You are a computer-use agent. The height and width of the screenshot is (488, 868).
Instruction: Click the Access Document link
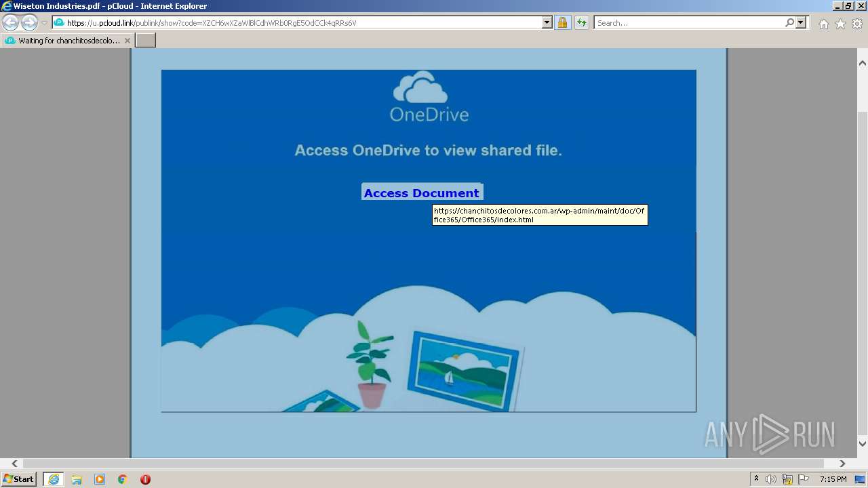click(x=422, y=193)
